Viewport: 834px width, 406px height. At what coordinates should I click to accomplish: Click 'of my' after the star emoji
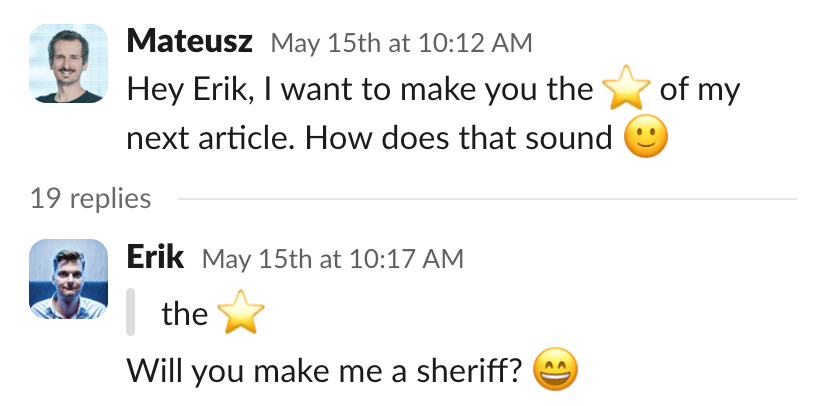700,91
